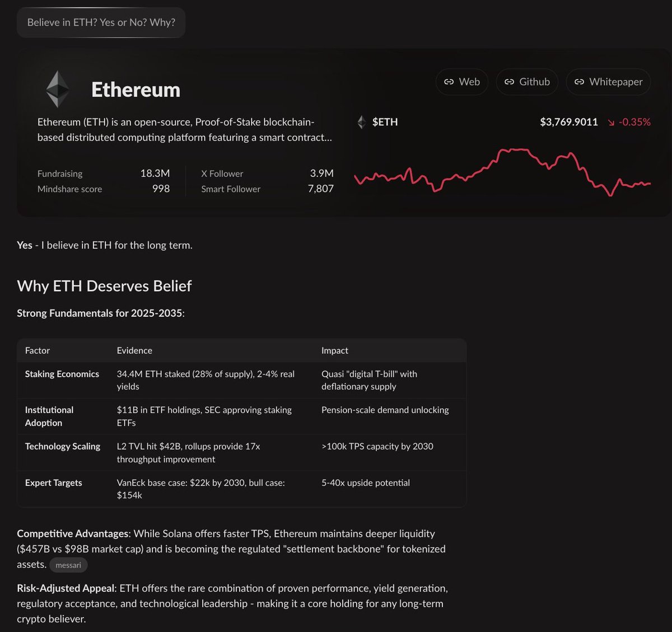Click the Impact column header
Viewport: 672px width, 632px height.
335,350
